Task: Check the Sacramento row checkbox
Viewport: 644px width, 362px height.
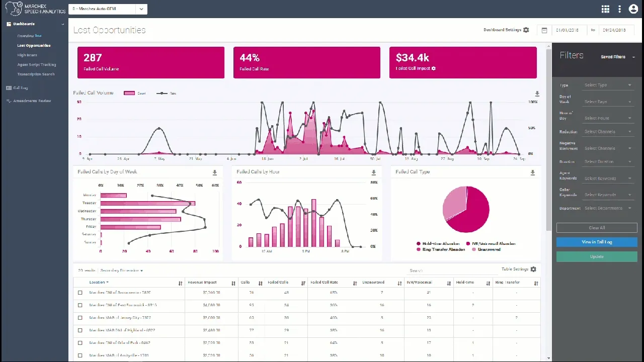Action: (80, 293)
